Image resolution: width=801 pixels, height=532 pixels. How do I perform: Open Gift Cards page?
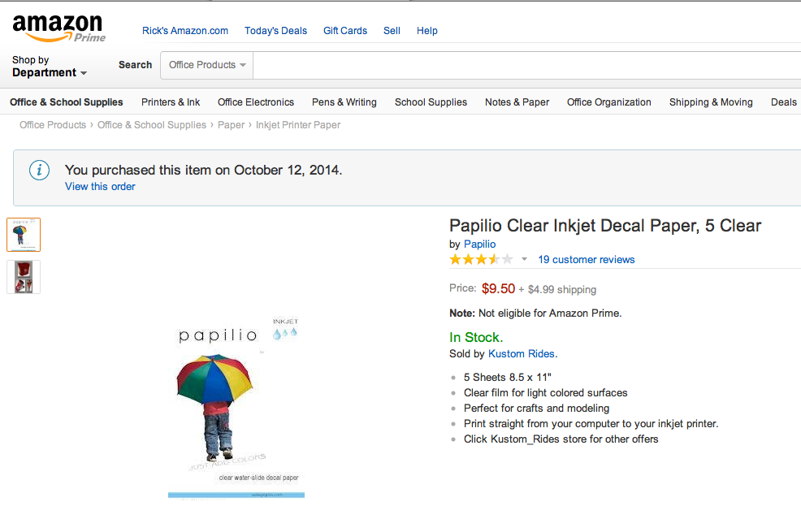pyautogui.click(x=345, y=31)
